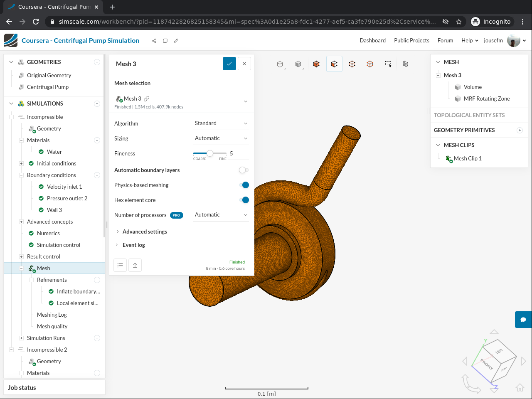Click the Fineness slider handle
Viewport: 532px width, 399px height.
[210, 153]
